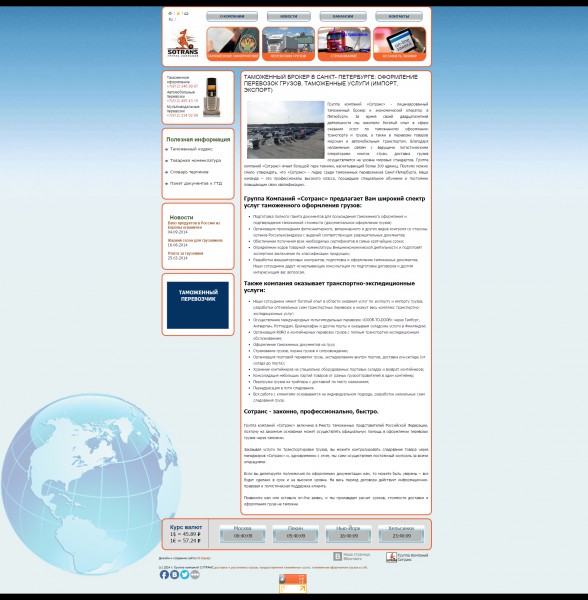Open the customs clearance tile with customs emblem
588x600 pixels.
pos(233,44)
